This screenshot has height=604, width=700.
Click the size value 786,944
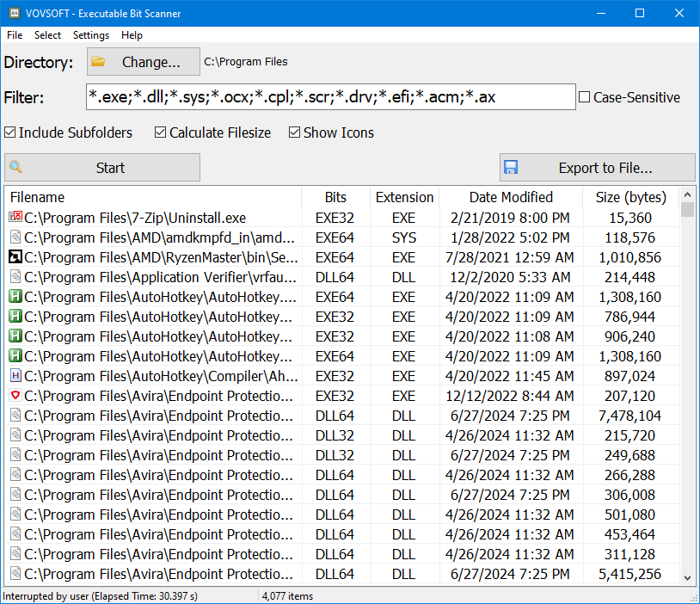[629, 317]
